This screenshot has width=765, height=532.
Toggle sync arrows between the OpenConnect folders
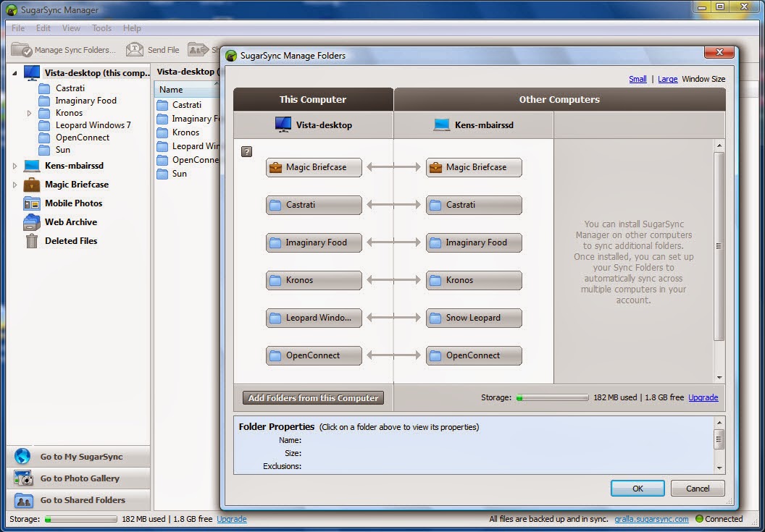point(393,355)
